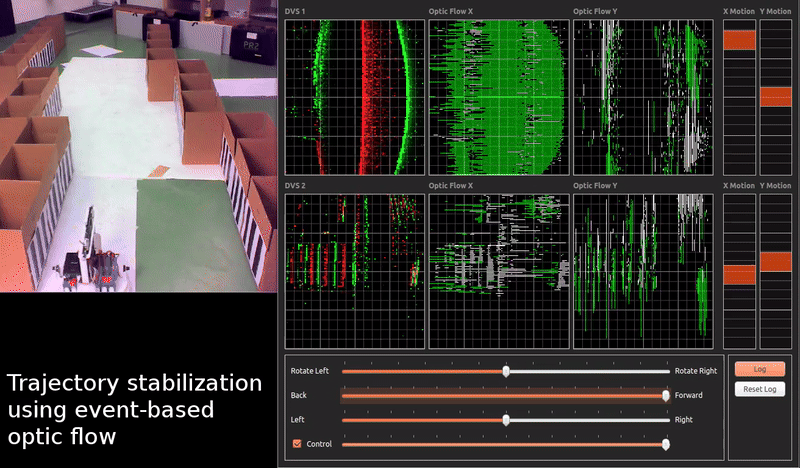The image size is (800, 468).
Task: Click the Rotate Left/Right slider handle
Action: (506, 371)
